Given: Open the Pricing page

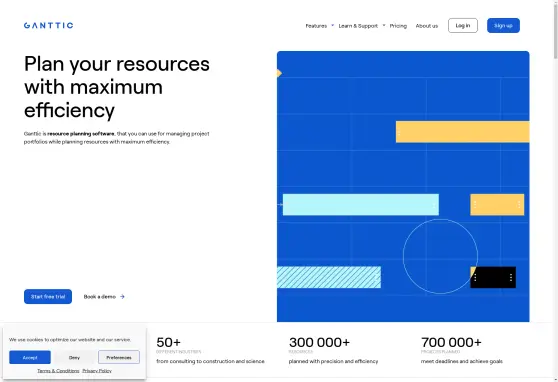Looking at the screenshot, I should 398,26.
